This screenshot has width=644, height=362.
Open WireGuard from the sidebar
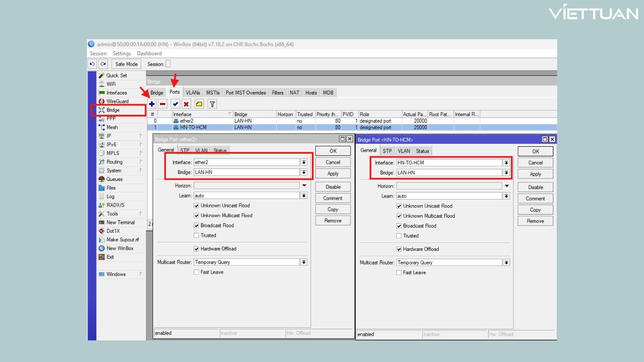click(117, 102)
